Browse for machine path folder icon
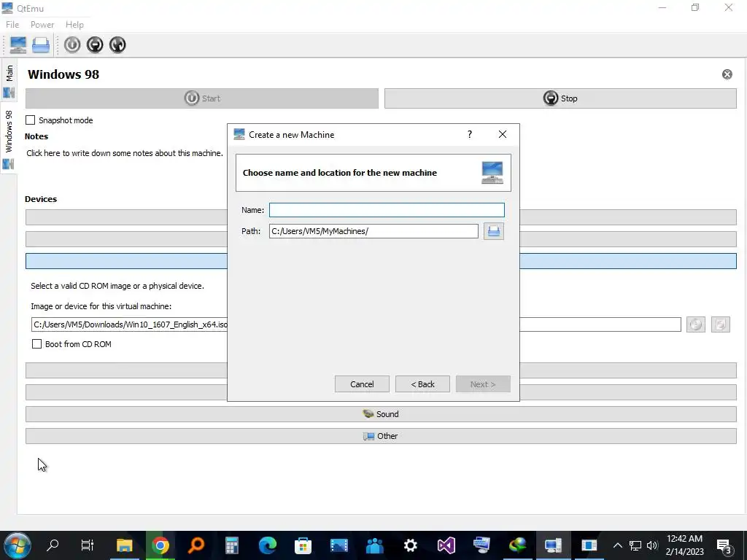This screenshot has height=560, width=747. [494, 231]
